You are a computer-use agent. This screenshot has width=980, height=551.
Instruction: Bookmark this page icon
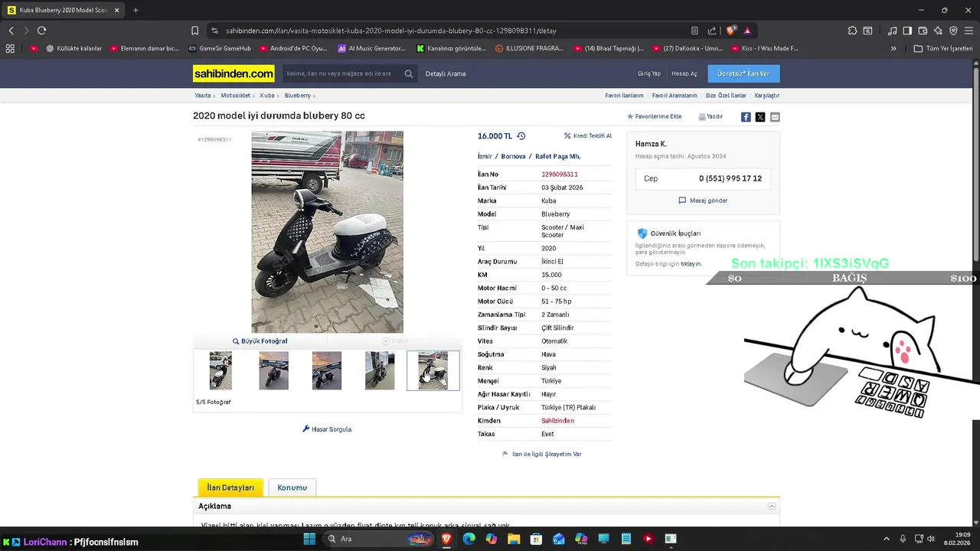(195, 31)
